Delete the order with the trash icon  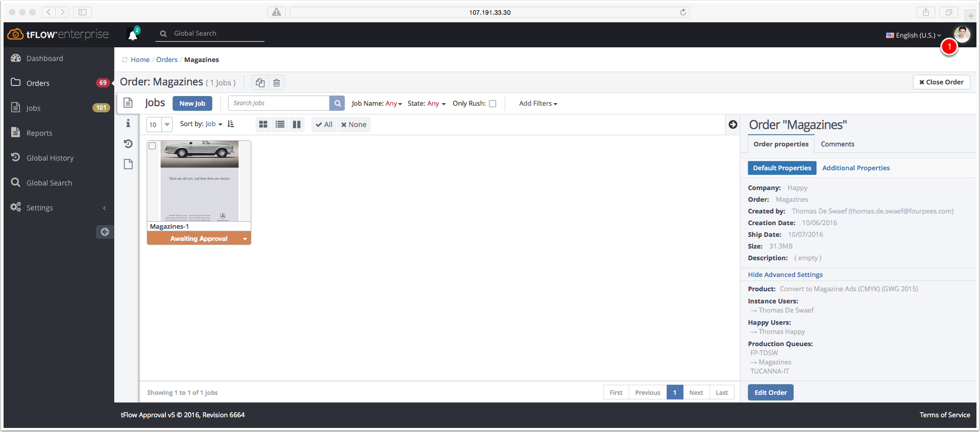coord(277,83)
